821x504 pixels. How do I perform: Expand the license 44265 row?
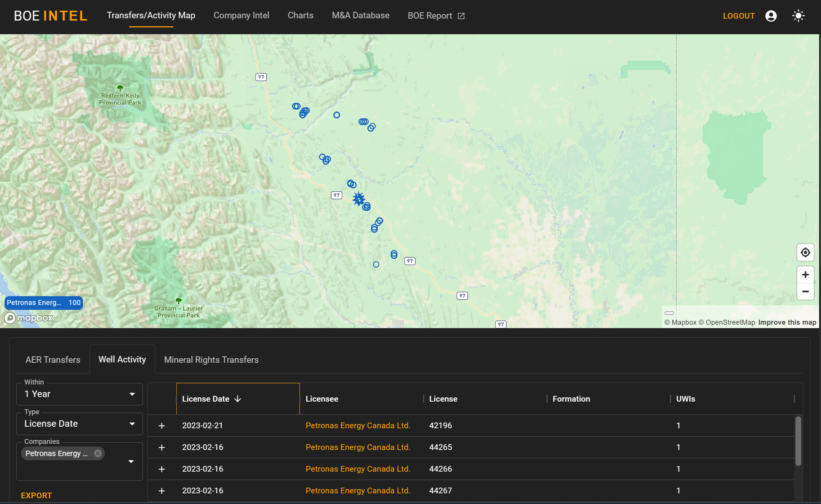(162, 447)
